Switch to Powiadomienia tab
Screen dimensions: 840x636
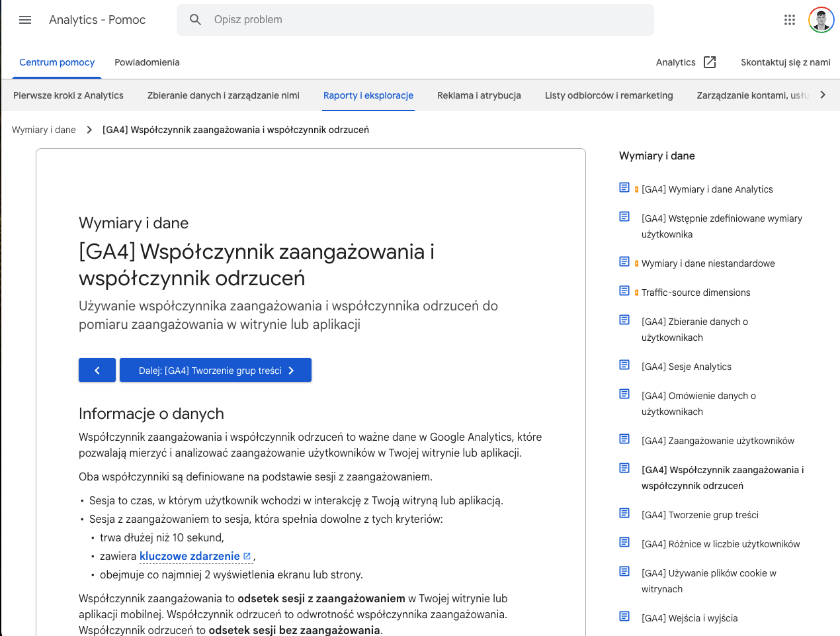pos(147,62)
